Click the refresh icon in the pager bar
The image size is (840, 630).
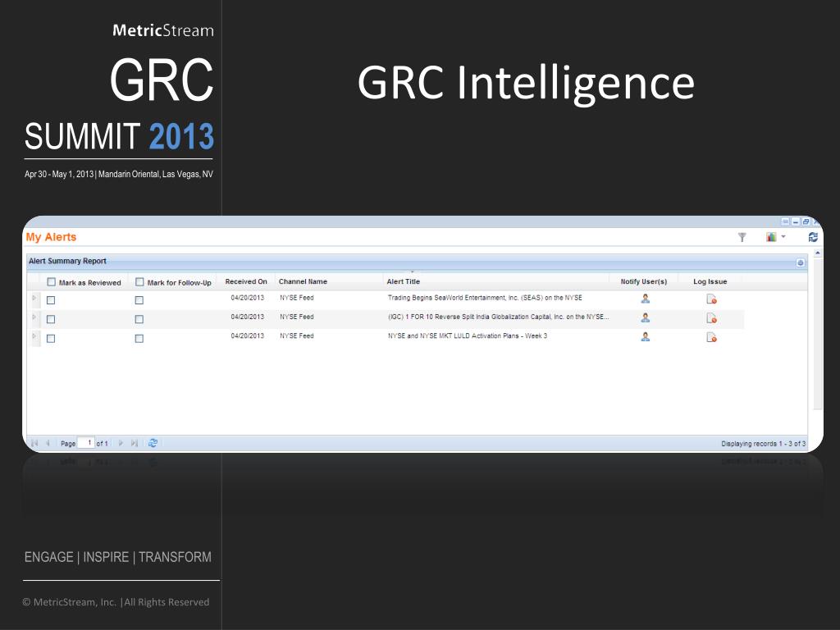point(153,443)
